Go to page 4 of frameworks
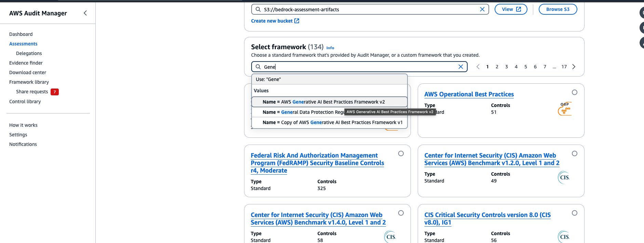The width and height of the screenshot is (644, 243). pyautogui.click(x=516, y=67)
